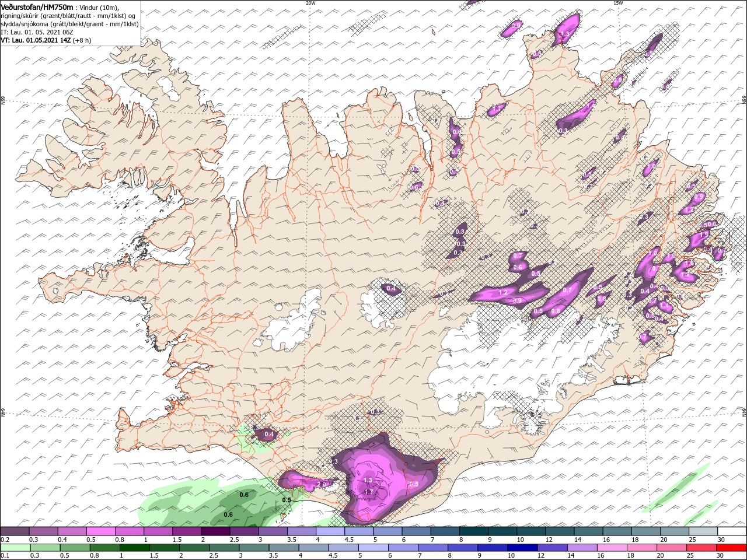Click the 0.1 number under the rain legend
Screen dimensions: 747x560
4,556
